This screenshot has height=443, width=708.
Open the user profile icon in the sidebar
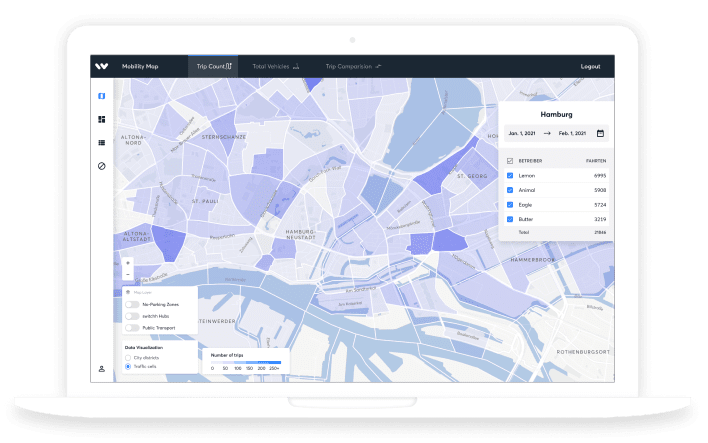click(102, 369)
